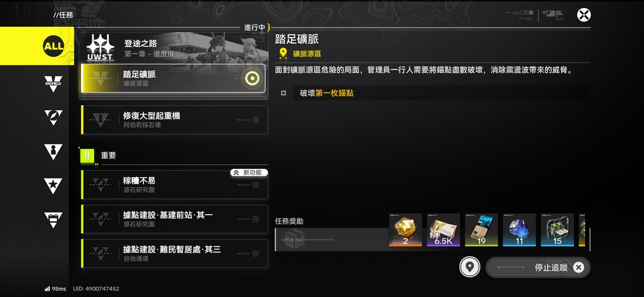Check the 破壞第一枚錨點 objective box

click(x=283, y=93)
